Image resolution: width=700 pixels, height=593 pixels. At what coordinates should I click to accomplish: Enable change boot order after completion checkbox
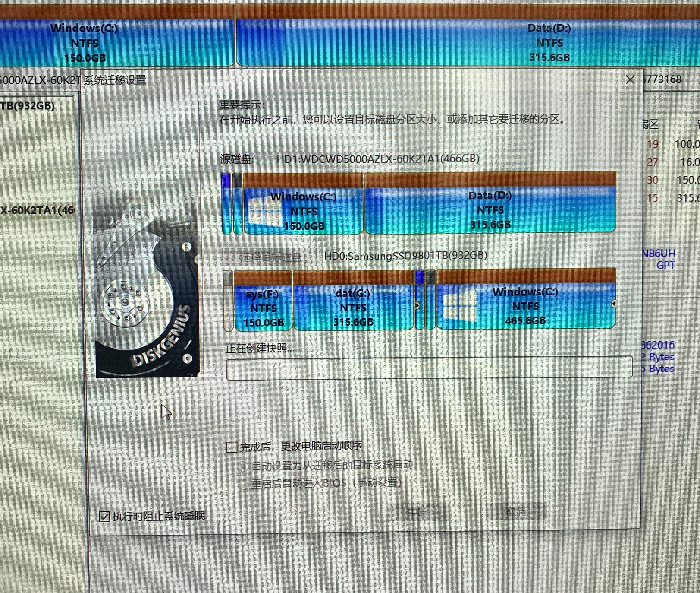tap(232, 447)
